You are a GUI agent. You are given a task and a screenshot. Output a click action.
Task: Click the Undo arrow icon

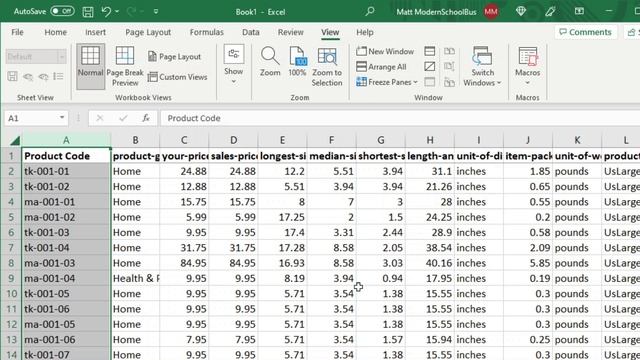(106, 11)
